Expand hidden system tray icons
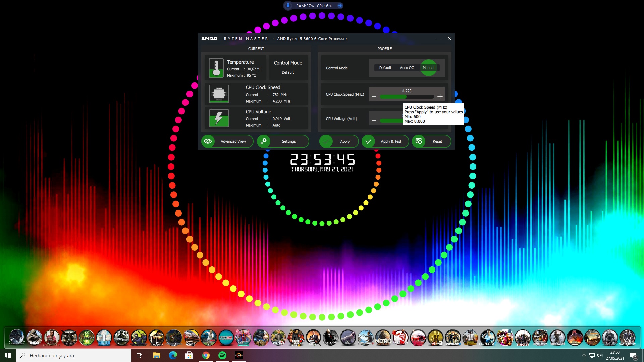 [584, 355]
